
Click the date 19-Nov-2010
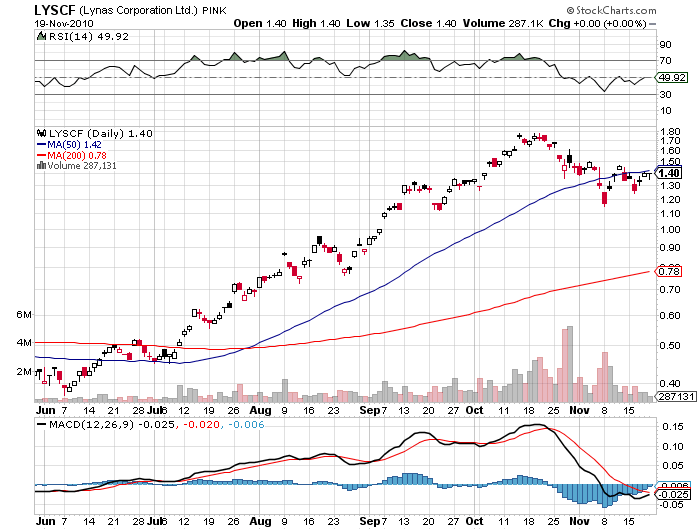point(64,23)
